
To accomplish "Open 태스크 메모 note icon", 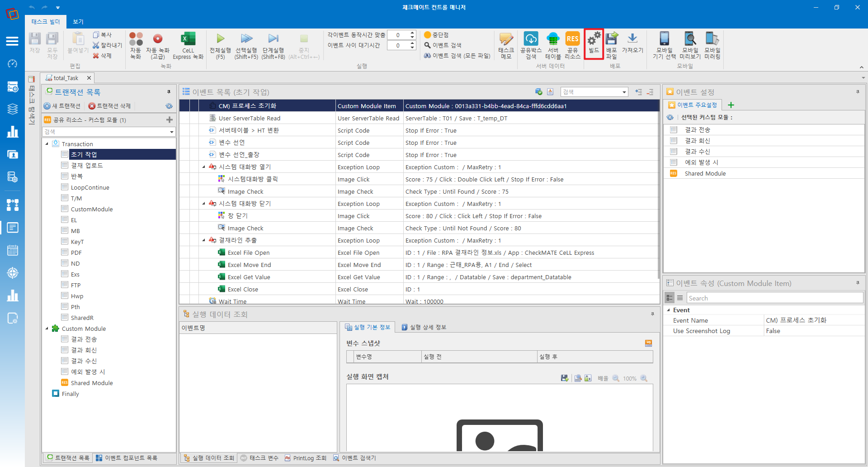I will click(506, 39).
